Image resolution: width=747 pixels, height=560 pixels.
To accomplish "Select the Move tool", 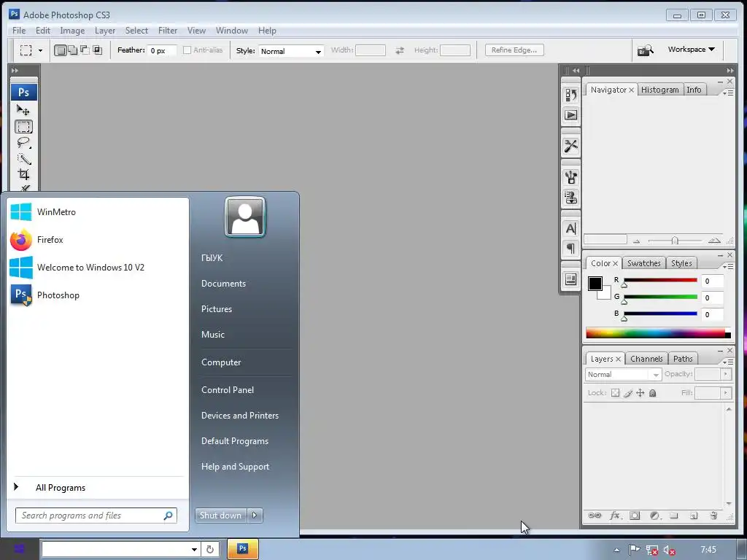I will tap(23, 111).
